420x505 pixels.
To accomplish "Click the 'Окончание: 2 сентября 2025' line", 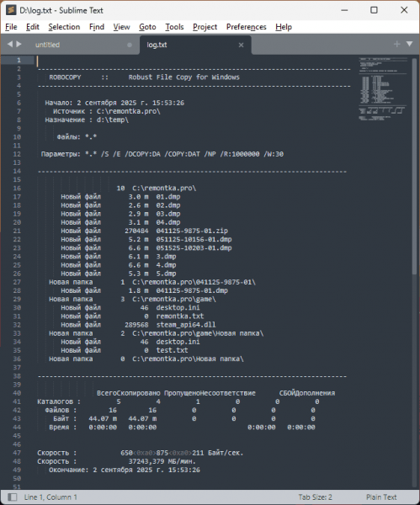I will 125,470.
